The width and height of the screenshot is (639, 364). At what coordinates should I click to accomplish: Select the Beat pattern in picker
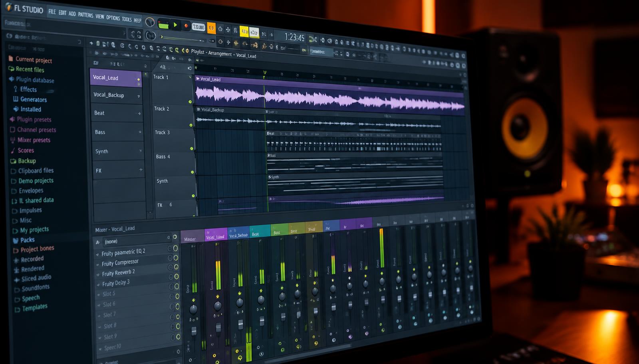tap(117, 113)
